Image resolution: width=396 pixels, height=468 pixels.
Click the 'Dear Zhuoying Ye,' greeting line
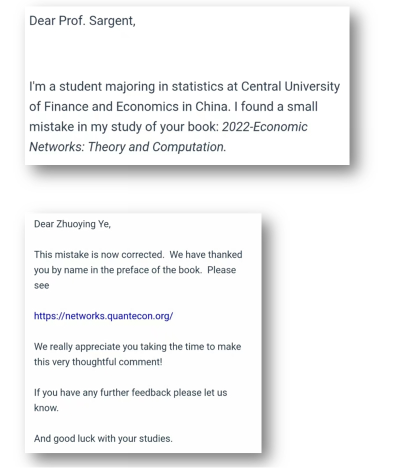[72, 224]
